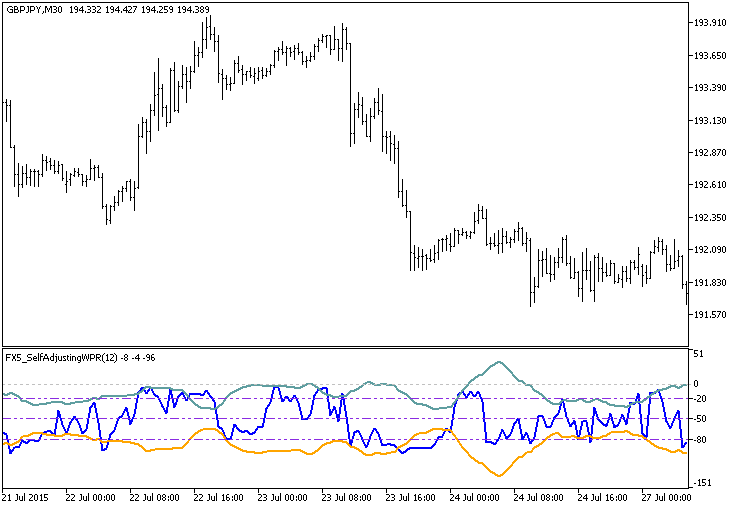Image resolution: width=740 pixels, height=508 pixels.
Task: Click the purple dashed -50 level line
Action: (300, 418)
